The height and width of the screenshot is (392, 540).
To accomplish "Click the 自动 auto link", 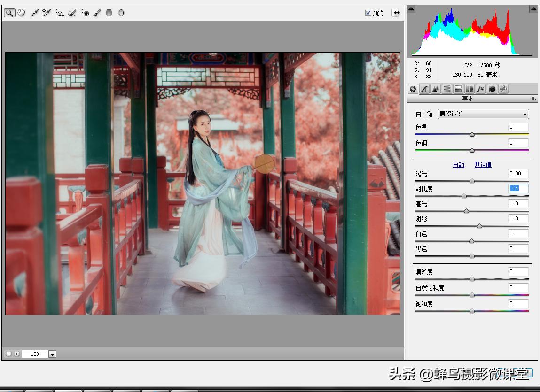I will tap(458, 165).
